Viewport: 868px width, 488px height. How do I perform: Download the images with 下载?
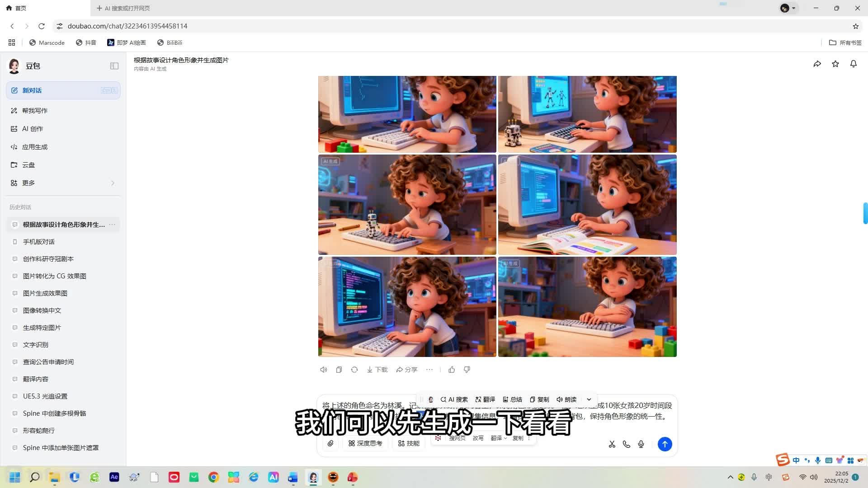pos(377,369)
